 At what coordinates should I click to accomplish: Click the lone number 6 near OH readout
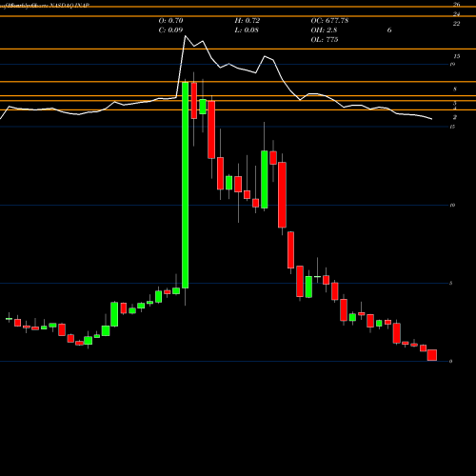pyautogui.click(x=389, y=30)
